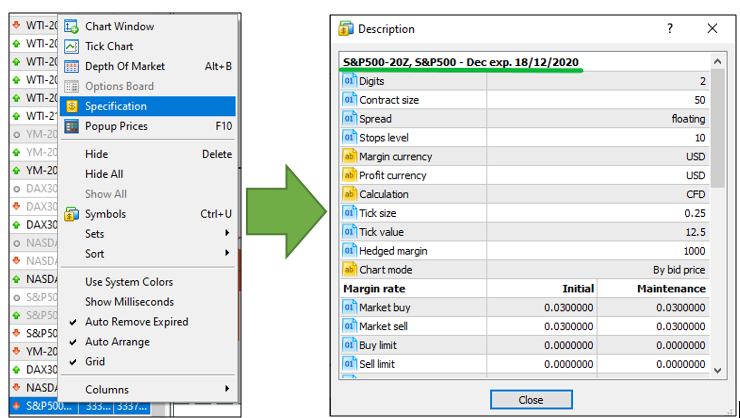The height and width of the screenshot is (418, 740).
Task: Choose Hide All menu entry
Action: 147,174
